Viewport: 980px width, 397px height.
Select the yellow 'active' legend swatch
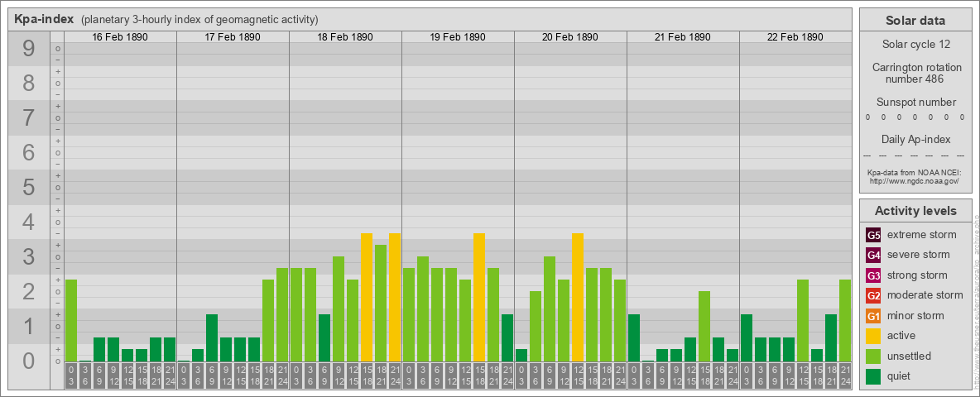(x=873, y=336)
